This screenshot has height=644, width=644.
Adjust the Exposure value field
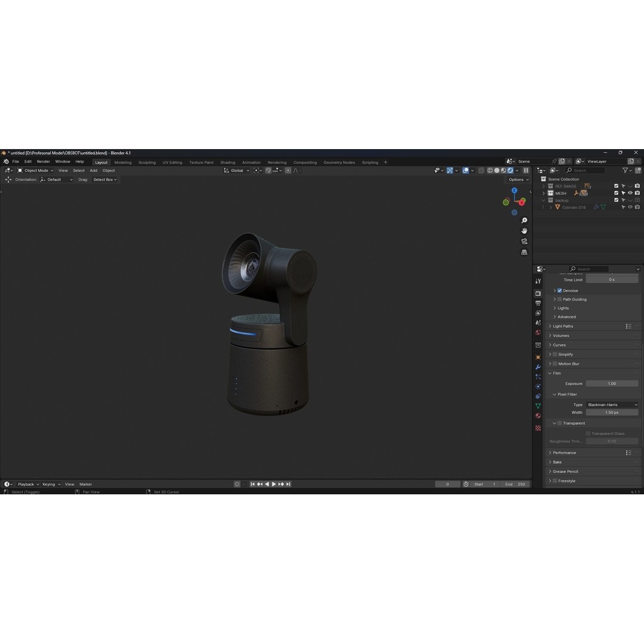(x=612, y=383)
